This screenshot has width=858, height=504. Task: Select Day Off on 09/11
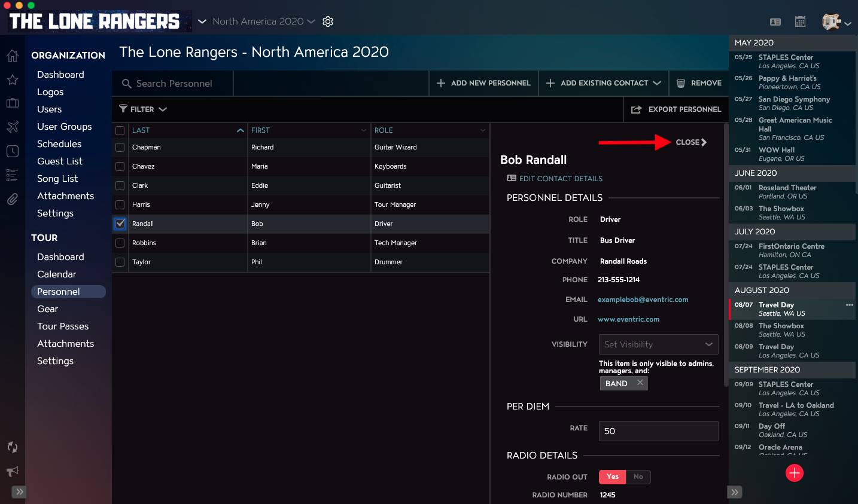point(792,430)
